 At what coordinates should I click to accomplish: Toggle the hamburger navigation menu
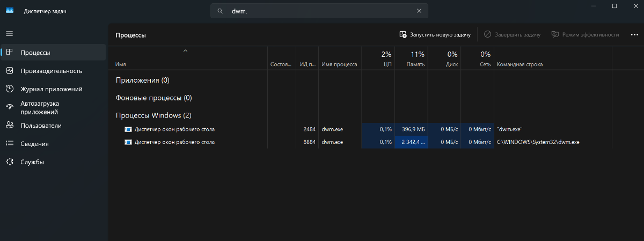point(9,33)
